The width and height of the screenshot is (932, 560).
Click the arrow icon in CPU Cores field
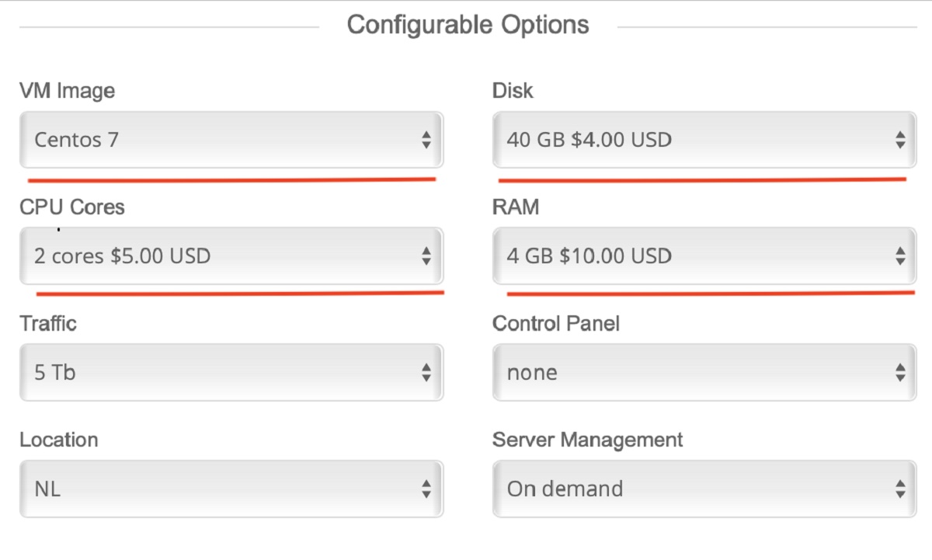click(426, 256)
